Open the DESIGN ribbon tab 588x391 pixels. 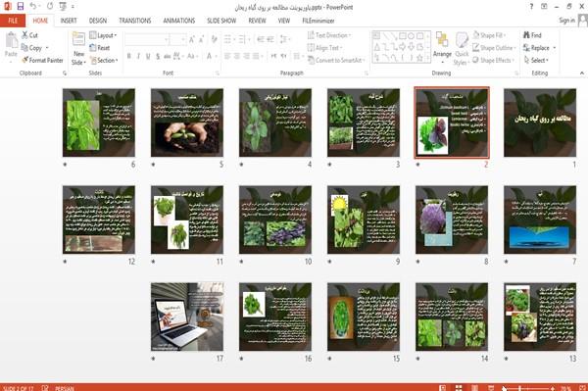pyautogui.click(x=98, y=21)
